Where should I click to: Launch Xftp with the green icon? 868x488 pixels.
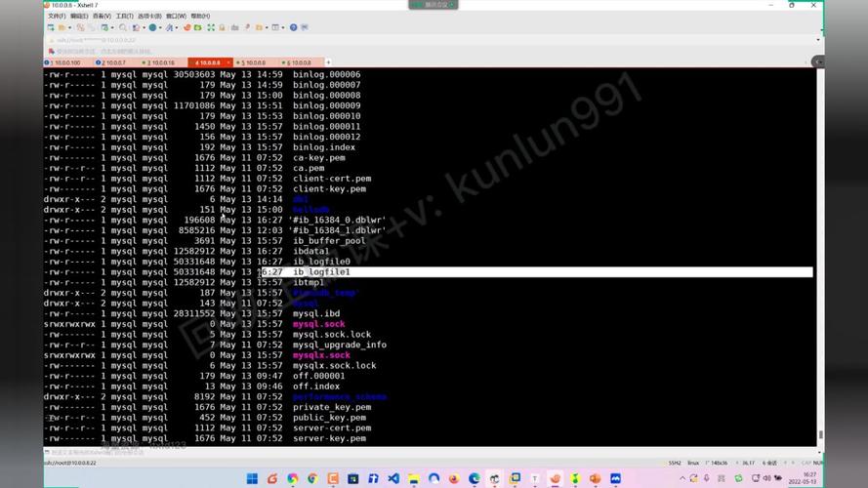pos(197,27)
